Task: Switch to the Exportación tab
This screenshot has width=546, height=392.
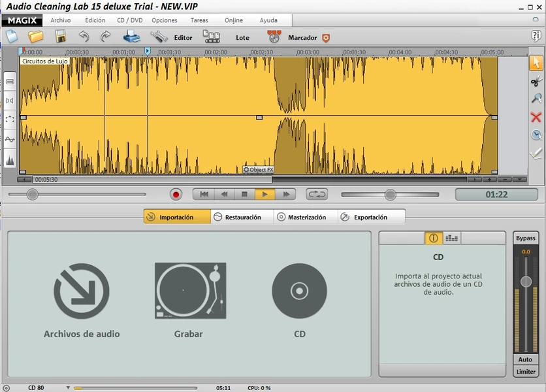Action: (371, 217)
